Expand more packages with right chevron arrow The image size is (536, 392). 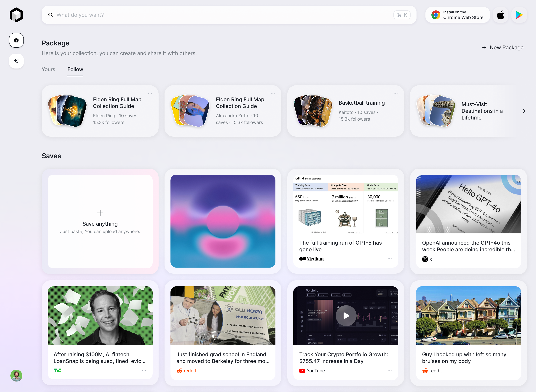pos(524,111)
